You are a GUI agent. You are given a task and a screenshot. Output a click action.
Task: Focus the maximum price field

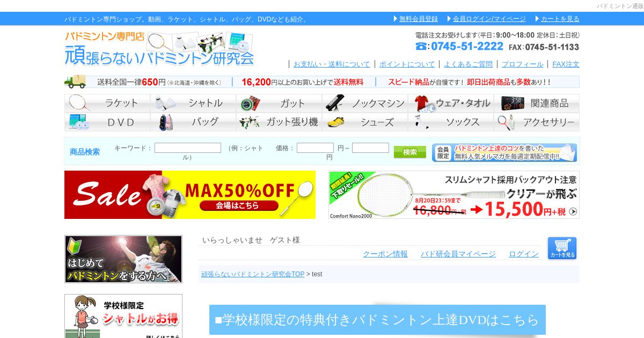click(x=370, y=148)
